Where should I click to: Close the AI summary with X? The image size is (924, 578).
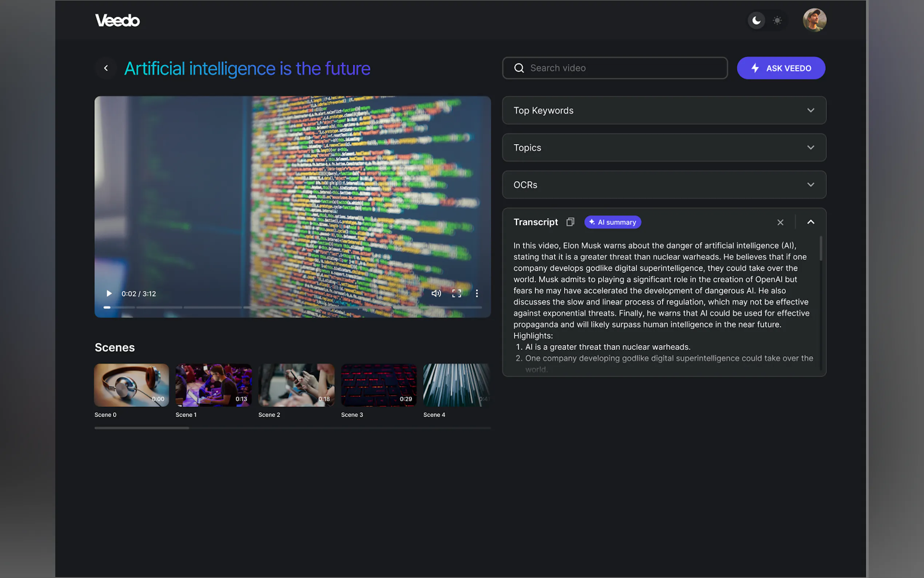coord(780,222)
